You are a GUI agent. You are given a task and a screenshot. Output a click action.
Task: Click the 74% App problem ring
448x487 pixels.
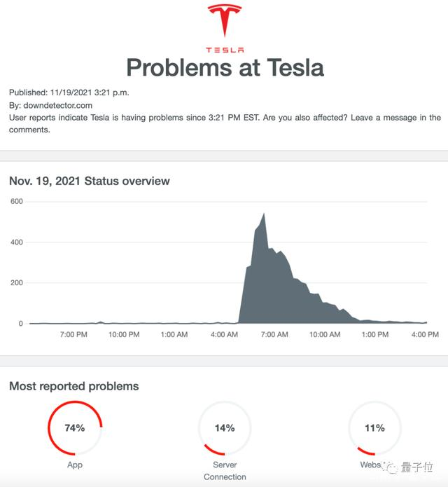tap(75, 428)
